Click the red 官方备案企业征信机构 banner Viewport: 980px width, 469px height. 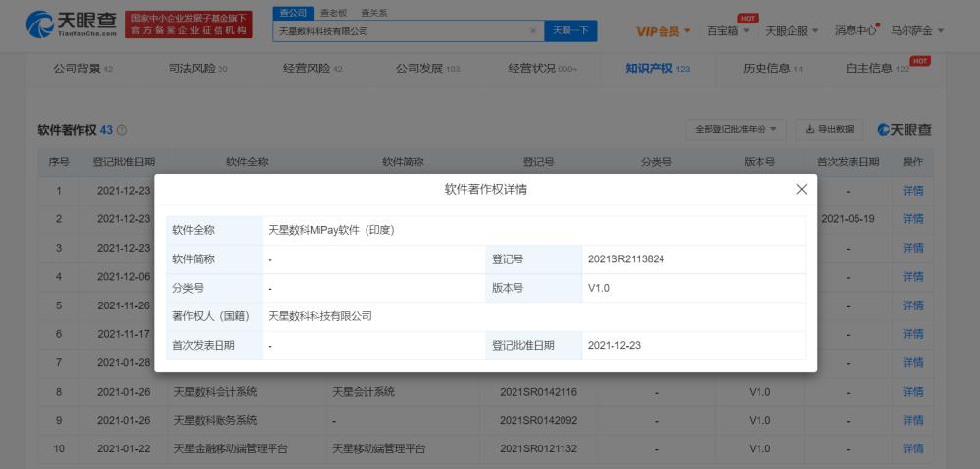(x=189, y=24)
